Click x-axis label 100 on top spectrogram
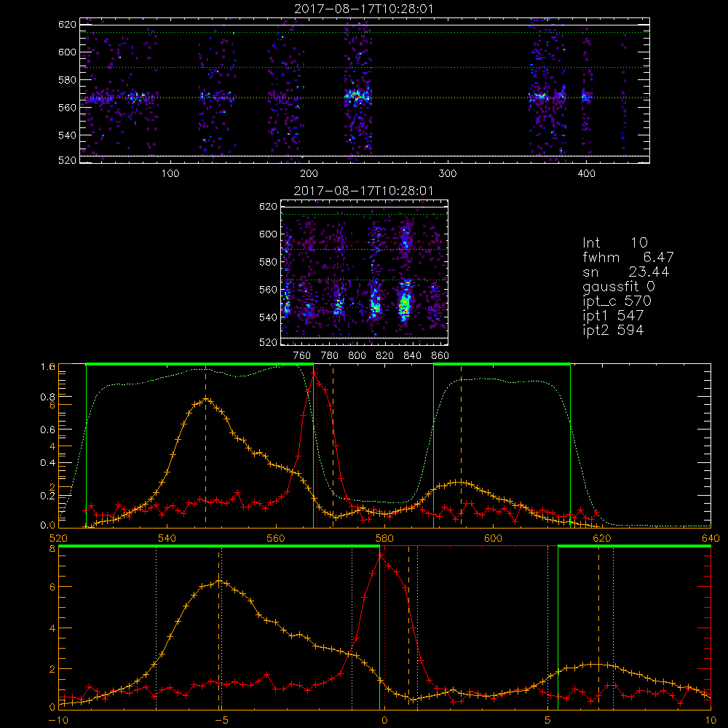728x728 pixels. click(170, 174)
